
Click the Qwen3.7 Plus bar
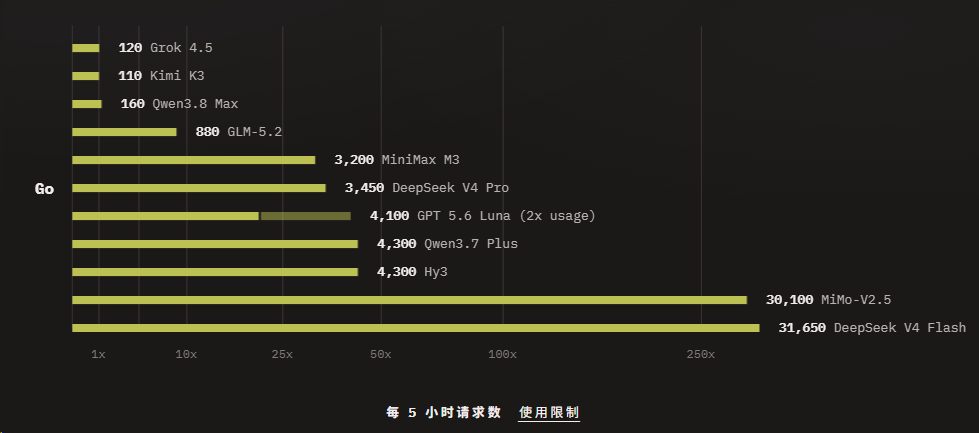tap(215, 244)
